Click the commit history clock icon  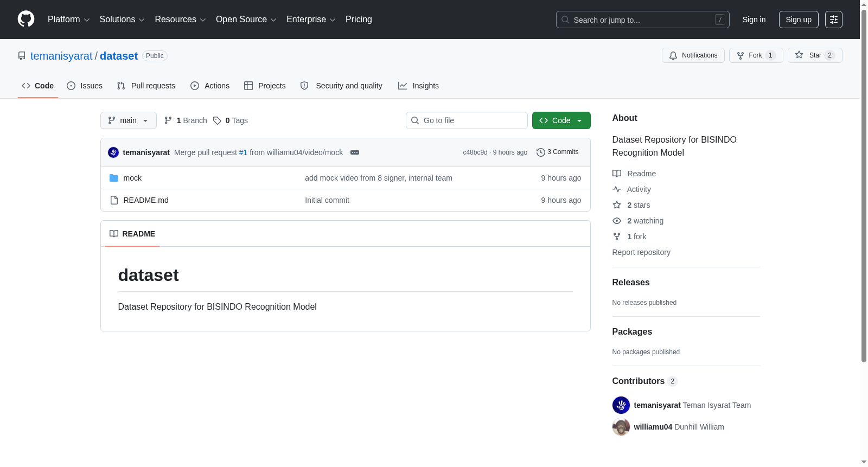click(x=540, y=152)
